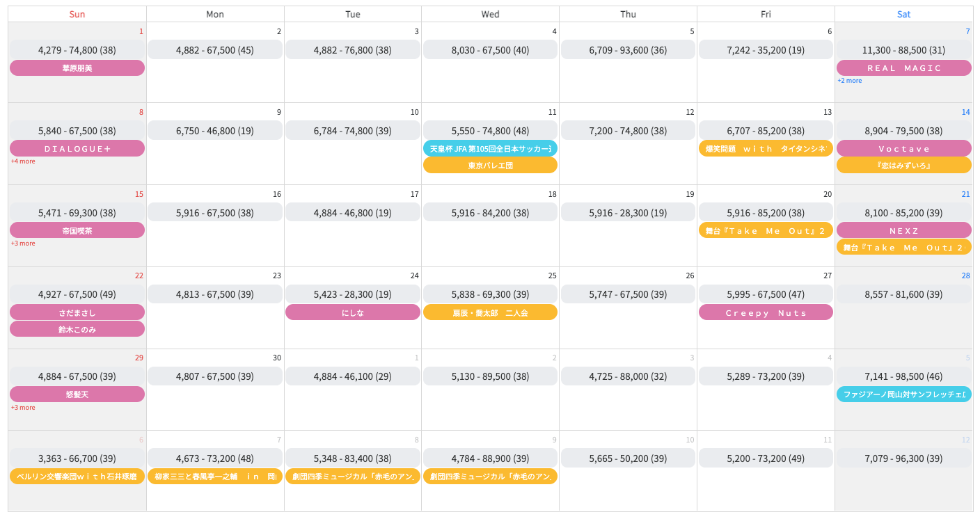Image resolution: width=980 pixels, height=519 pixels.
Task: Click the REAL MAGIC event pill
Action: pos(903,68)
